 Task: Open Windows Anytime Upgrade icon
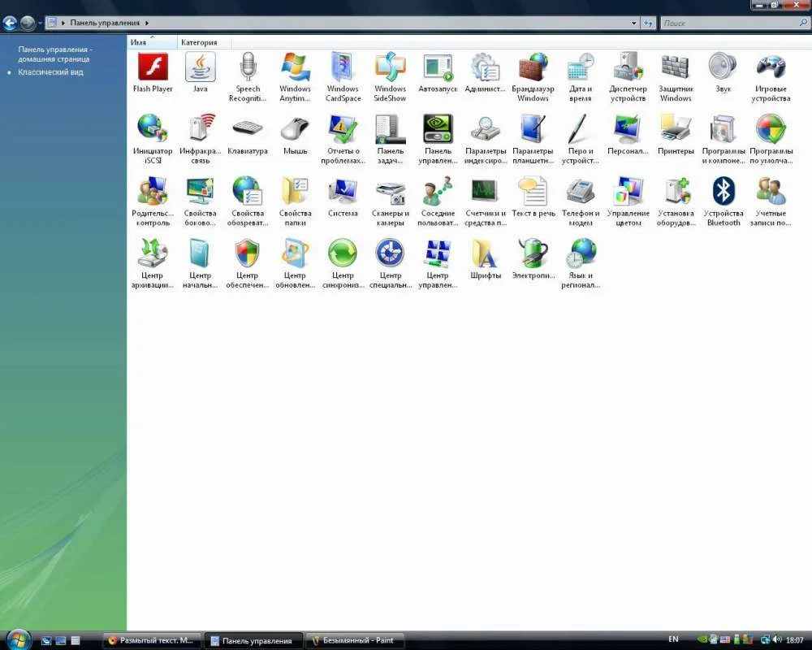coord(296,76)
